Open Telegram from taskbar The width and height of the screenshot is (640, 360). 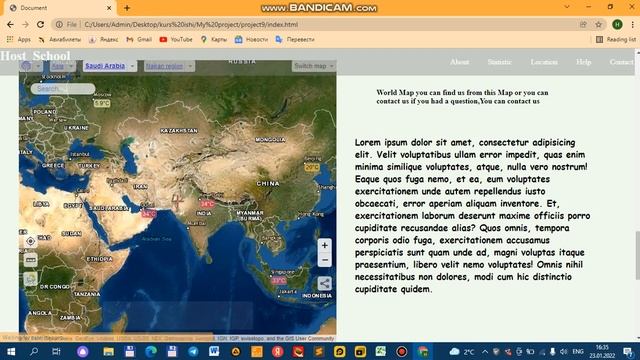193,351
